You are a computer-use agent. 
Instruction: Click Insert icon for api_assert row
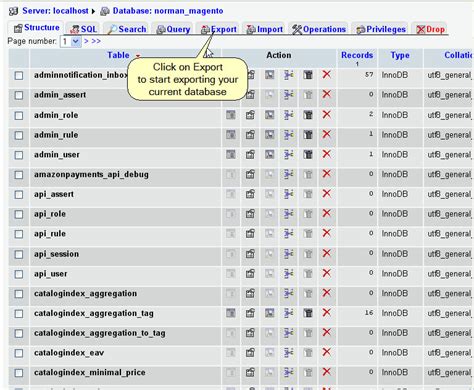[x=289, y=194]
